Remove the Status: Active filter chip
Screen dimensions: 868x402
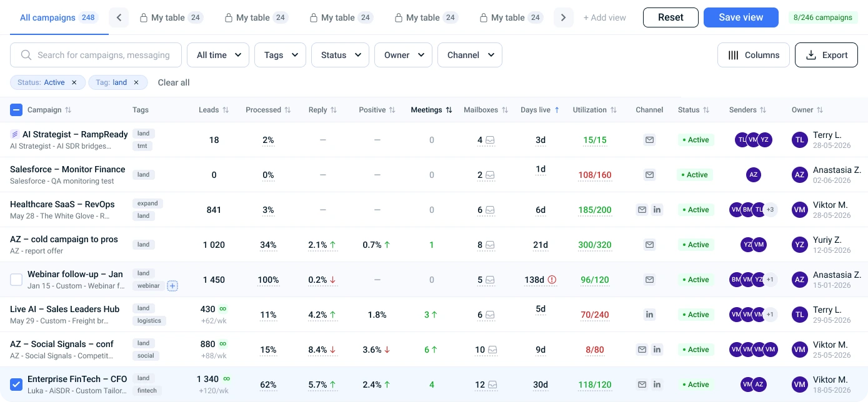74,82
